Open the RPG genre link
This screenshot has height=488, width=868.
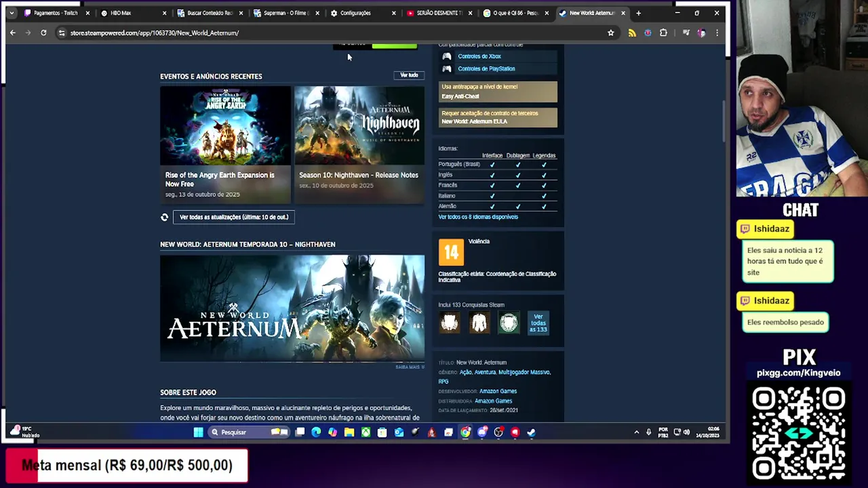(x=443, y=382)
